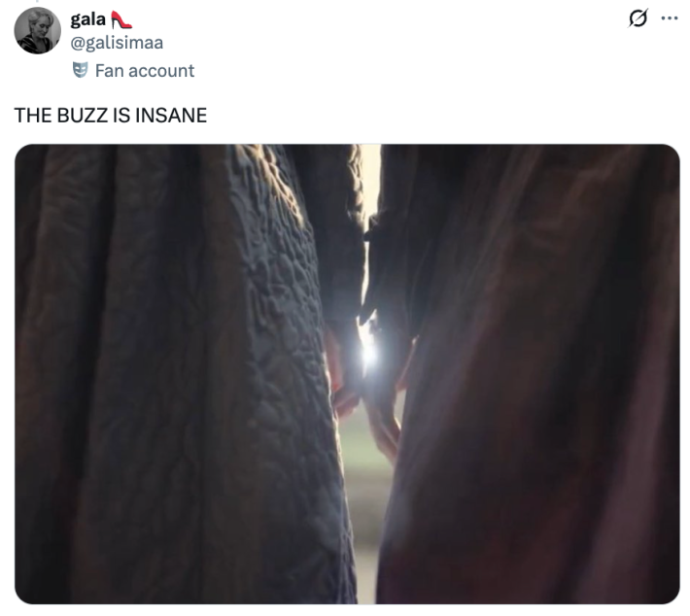Open the three-dot more options menu

click(x=670, y=18)
